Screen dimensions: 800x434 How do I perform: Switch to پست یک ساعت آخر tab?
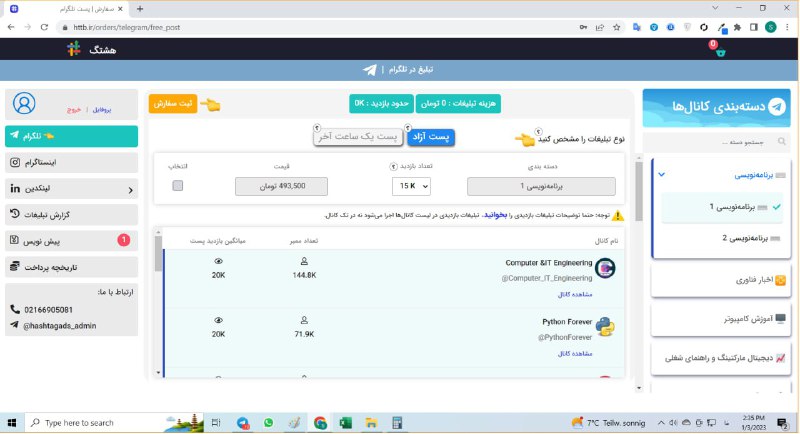click(358, 137)
